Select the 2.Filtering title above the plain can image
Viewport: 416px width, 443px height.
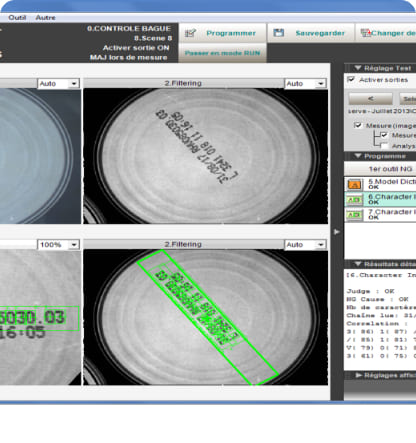click(x=183, y=83)
